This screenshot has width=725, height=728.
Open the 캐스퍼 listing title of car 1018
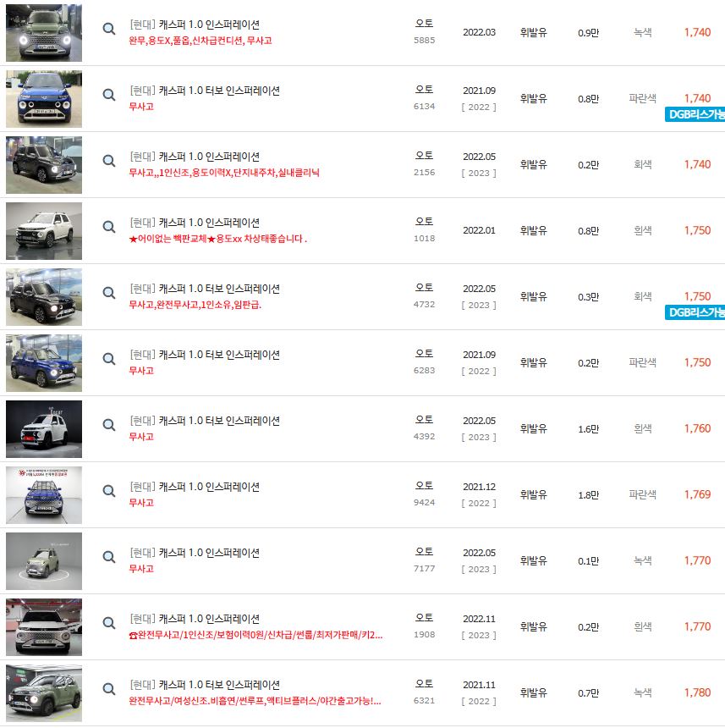(195, 223)
